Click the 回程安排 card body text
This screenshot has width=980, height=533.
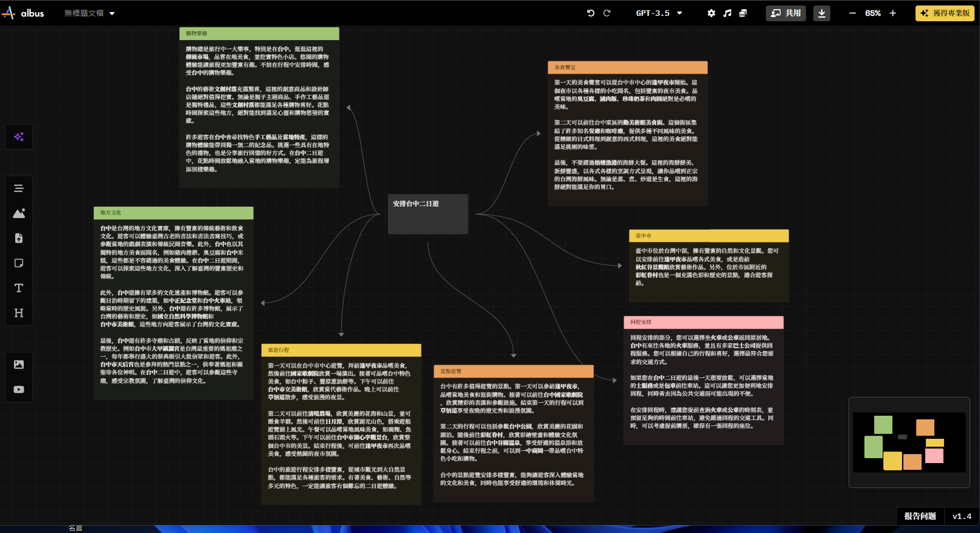click(703, 382)
